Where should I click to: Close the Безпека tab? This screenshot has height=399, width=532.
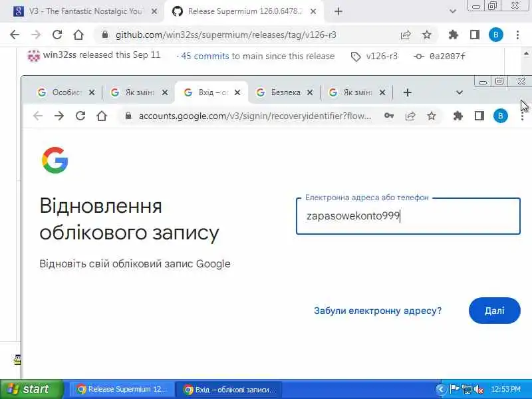(310, 92)
